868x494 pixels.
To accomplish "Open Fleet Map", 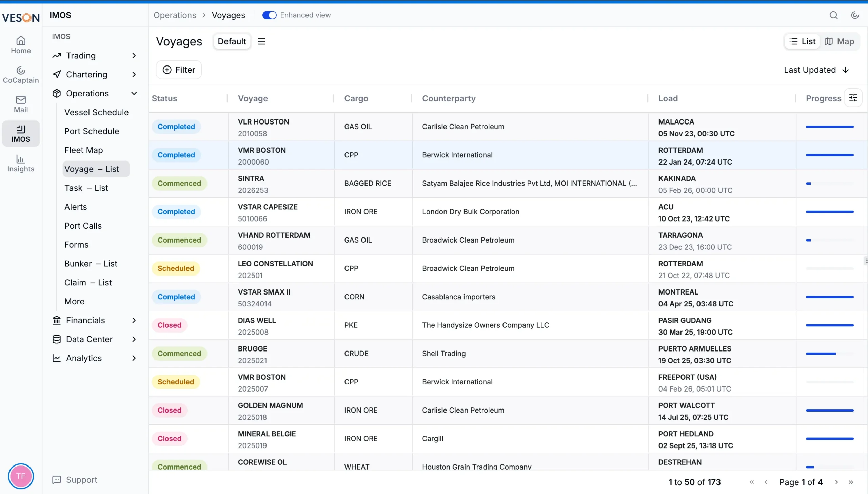I will coord(83,150).
